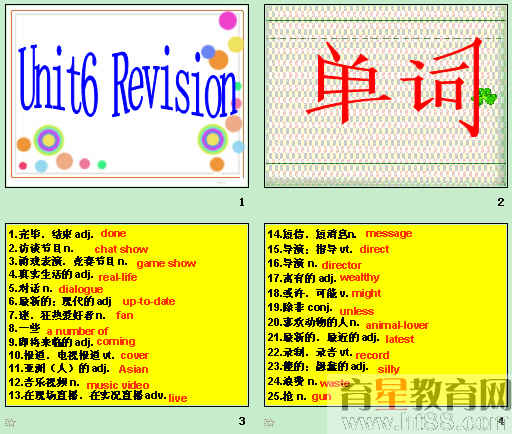
Task: Click the red answer 'animal-lover' on slide 4
Action: 397,325
